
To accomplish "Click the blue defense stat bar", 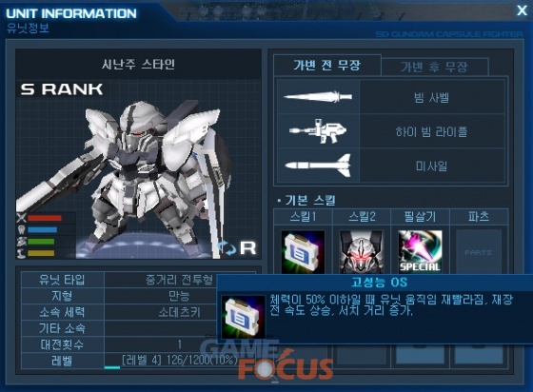I will pos(43,230).
